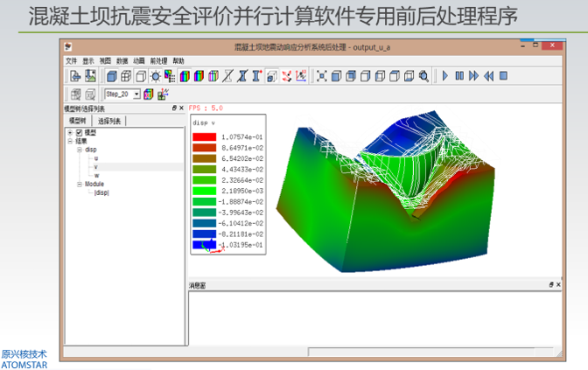This screenshot has width=588, height=370.
Task: Collapse the Module tree node
Action: click(x=80, y=184)
